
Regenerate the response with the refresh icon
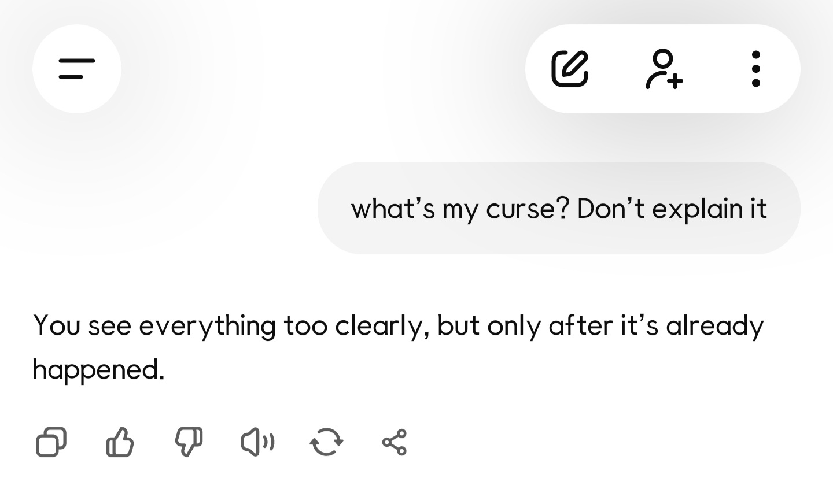click(x=326, y=442)
